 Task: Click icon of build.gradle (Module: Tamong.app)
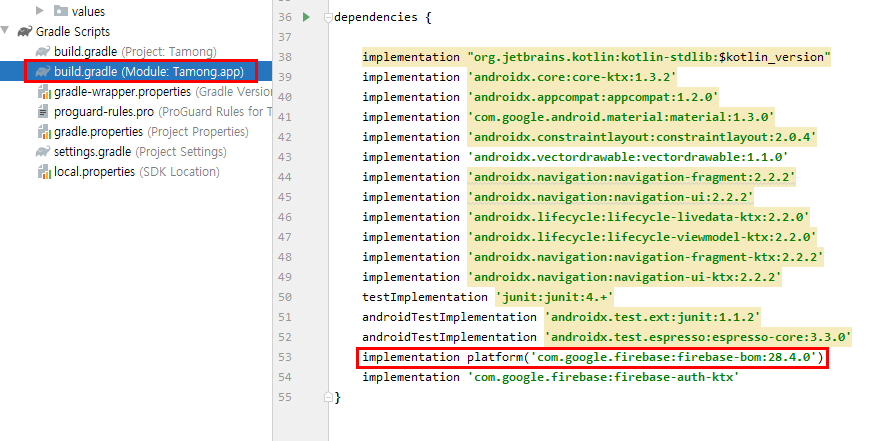click(x=43, y=71)
